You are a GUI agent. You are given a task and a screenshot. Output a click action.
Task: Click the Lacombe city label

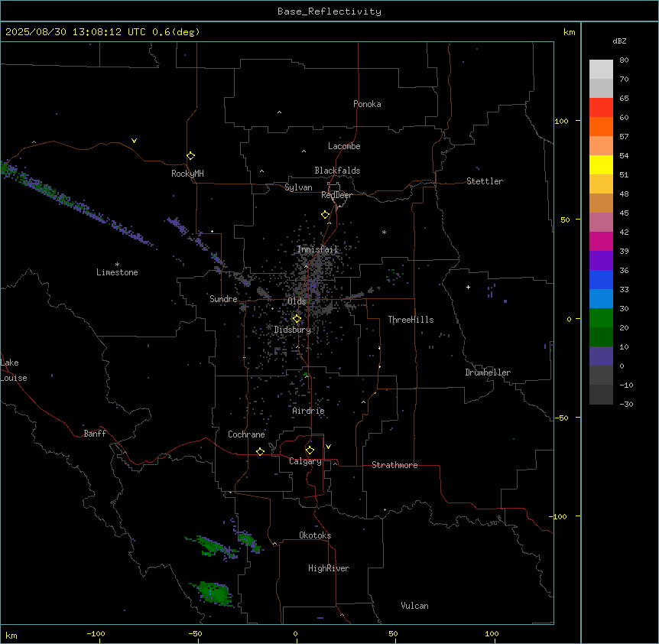click(x=344, y=146)
